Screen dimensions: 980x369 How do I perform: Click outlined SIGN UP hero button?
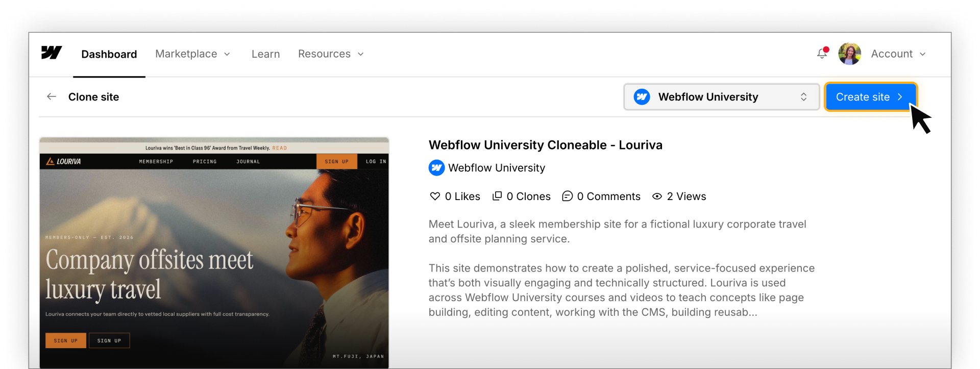click(109, 340)
